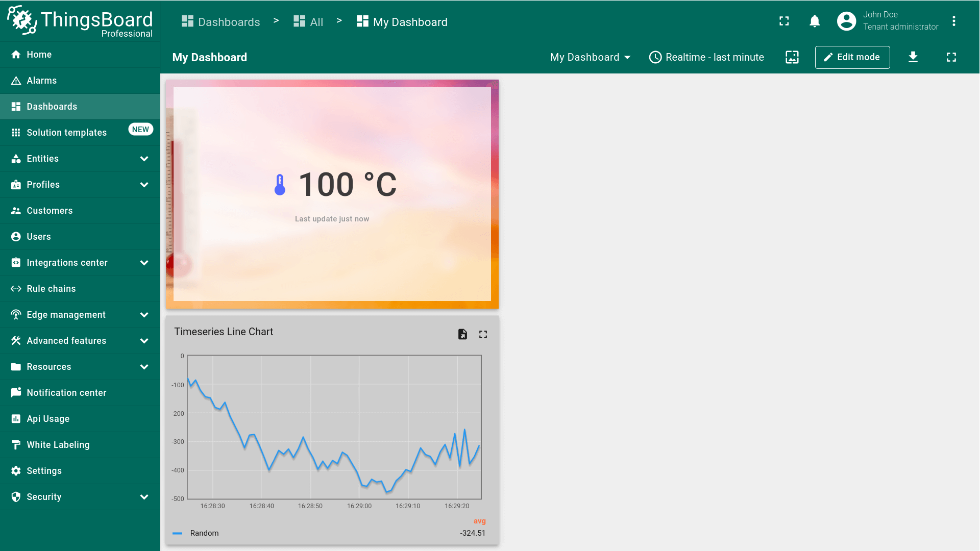Click the Last update just now text

(x=332, y=219)
